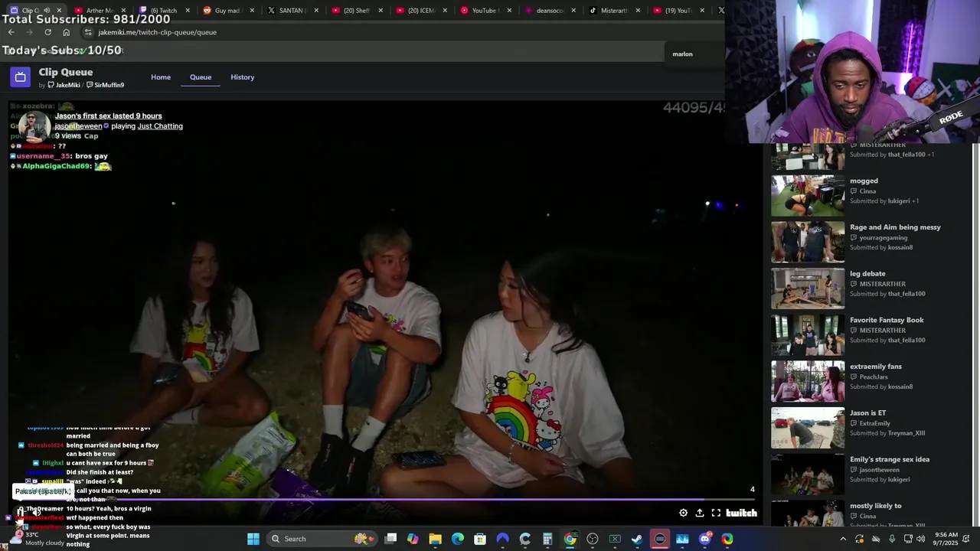Switch to the Arther YouTube browser tab

[100, 11]
